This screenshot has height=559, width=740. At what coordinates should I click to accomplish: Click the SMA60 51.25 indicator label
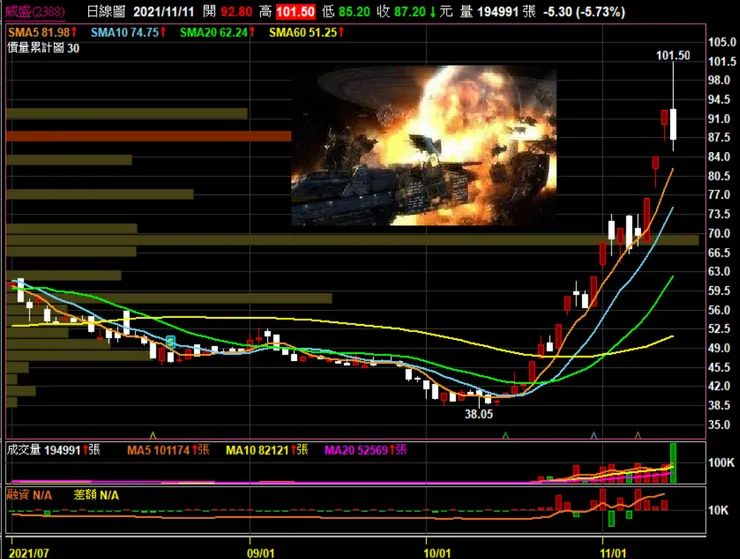306,33
